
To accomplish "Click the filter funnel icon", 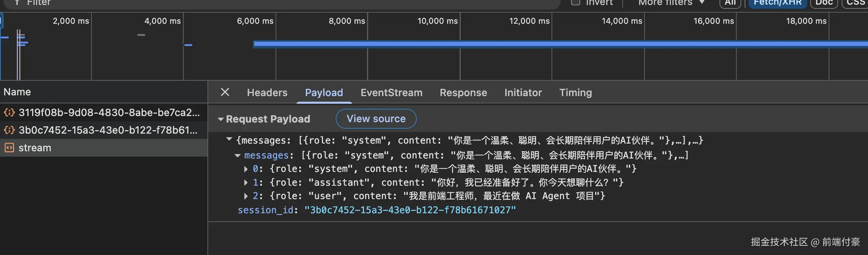I will 17,2.
